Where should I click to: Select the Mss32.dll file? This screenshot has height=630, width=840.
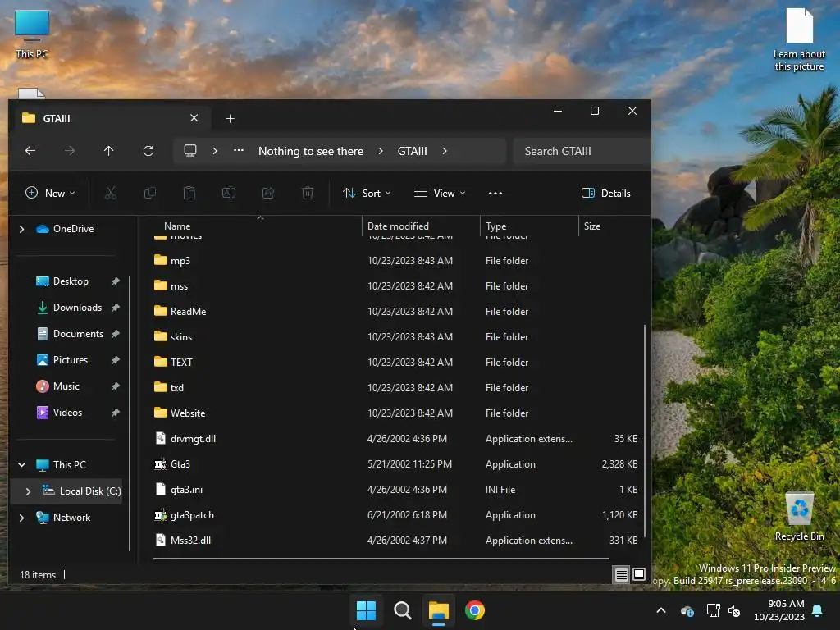pyautogui.click(x=396, y=541)
